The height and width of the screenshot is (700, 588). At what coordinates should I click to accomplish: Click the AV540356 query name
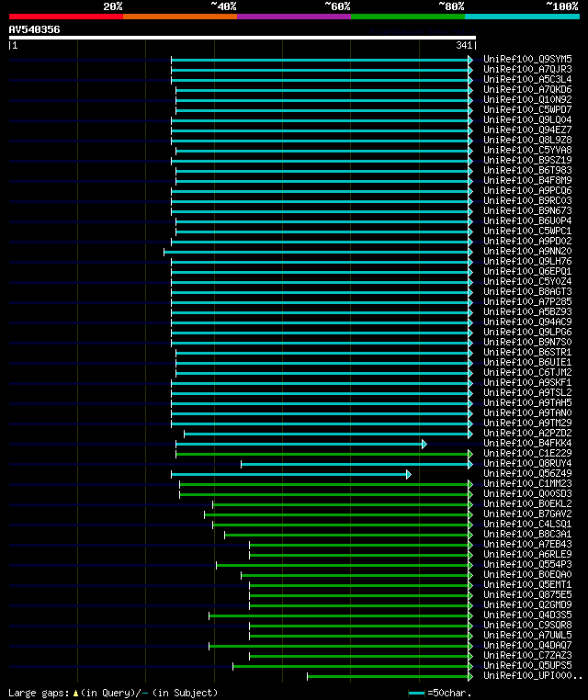[x=34, y=29]
